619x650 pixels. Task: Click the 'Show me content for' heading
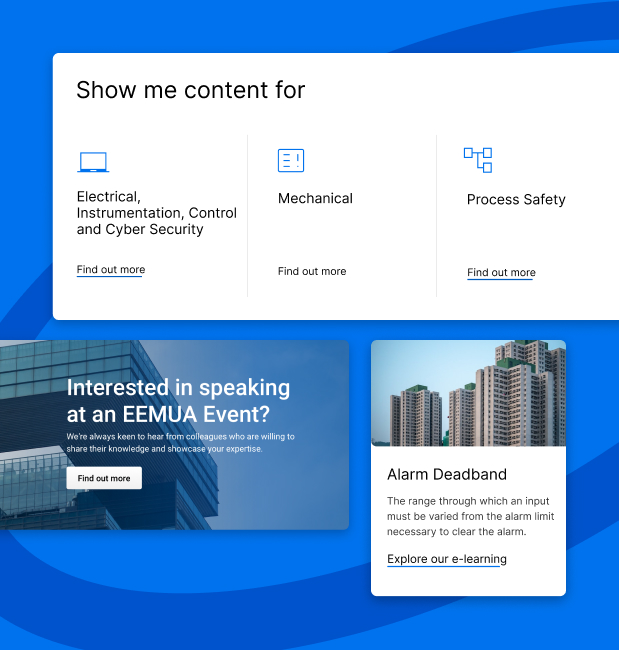191,90
